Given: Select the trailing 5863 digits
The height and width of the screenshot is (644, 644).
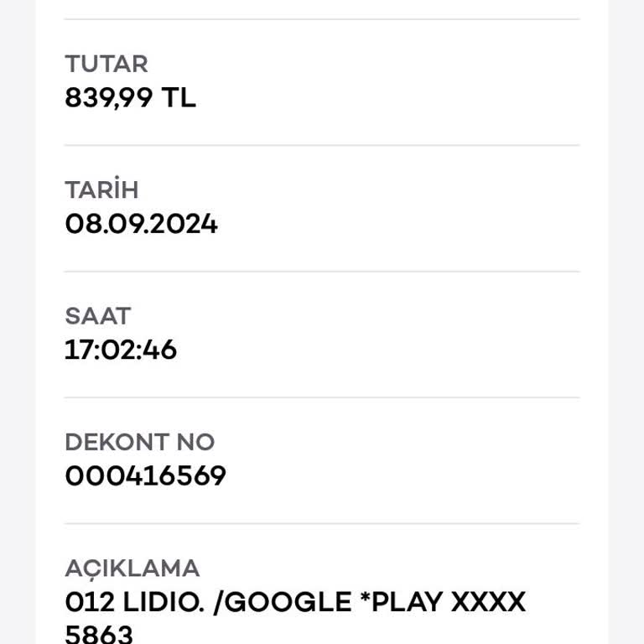Looking at the screenshot, I should pyautogui.click(x=99, y=633).
